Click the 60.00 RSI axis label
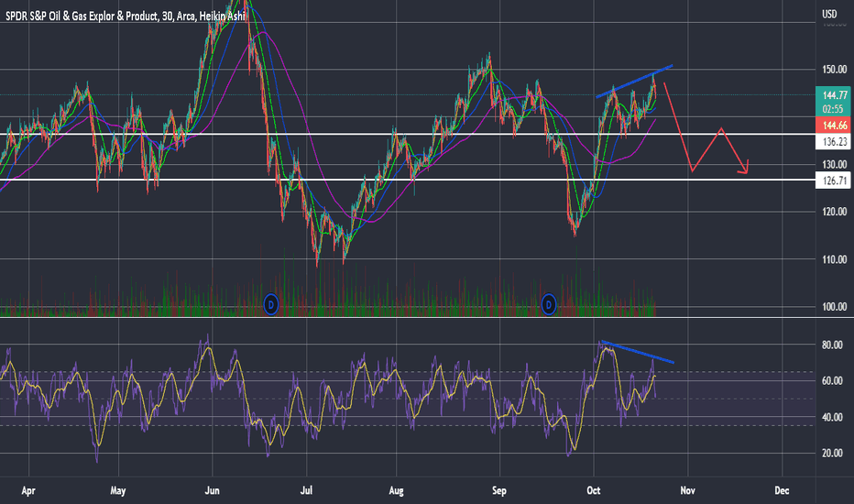 (x=832, y=381)
